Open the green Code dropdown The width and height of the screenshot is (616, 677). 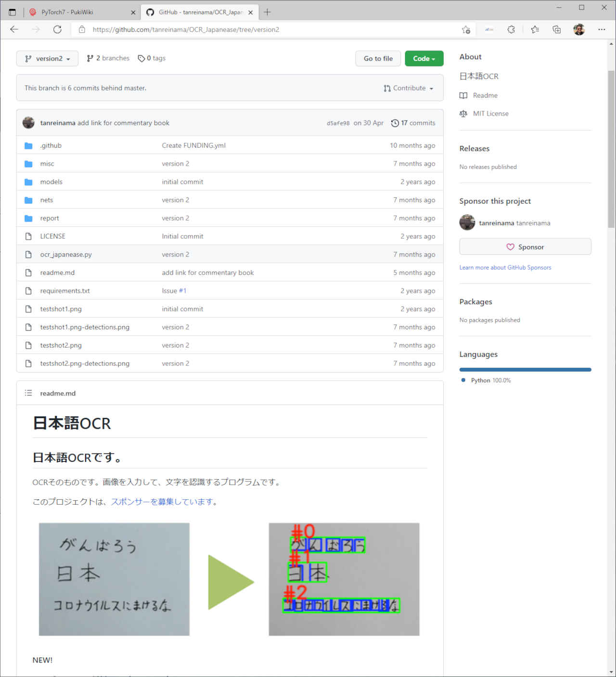424,58
